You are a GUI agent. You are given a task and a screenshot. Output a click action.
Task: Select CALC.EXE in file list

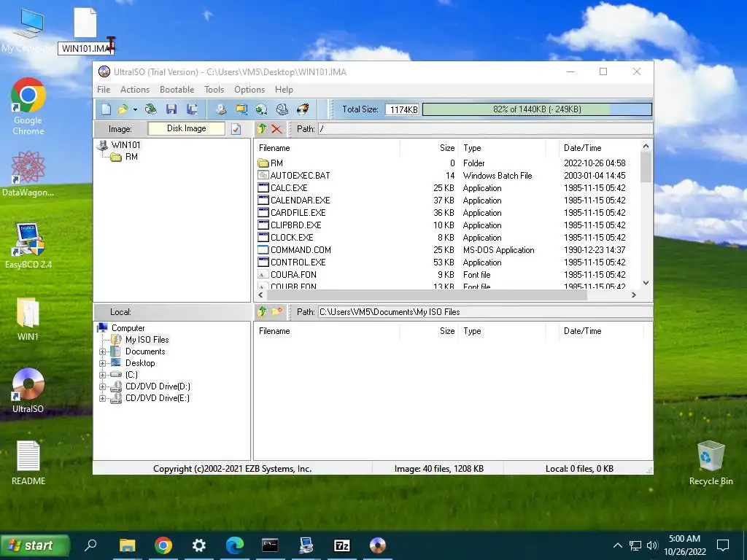[289, 188]
